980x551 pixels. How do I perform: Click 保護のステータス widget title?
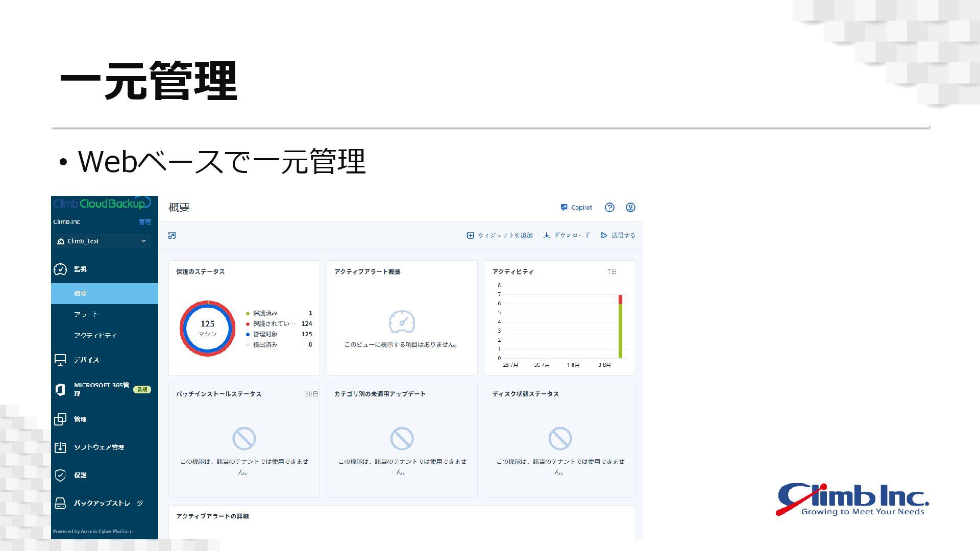click(201, 272)
